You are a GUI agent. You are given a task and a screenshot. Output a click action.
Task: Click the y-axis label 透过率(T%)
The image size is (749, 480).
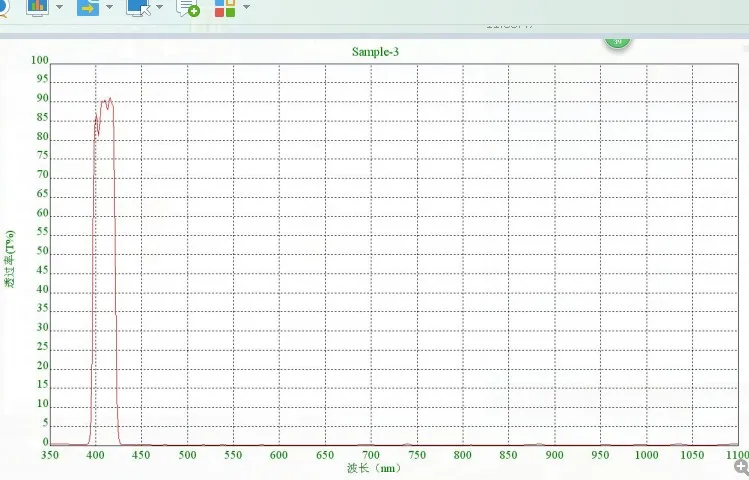tap(10, 259)
